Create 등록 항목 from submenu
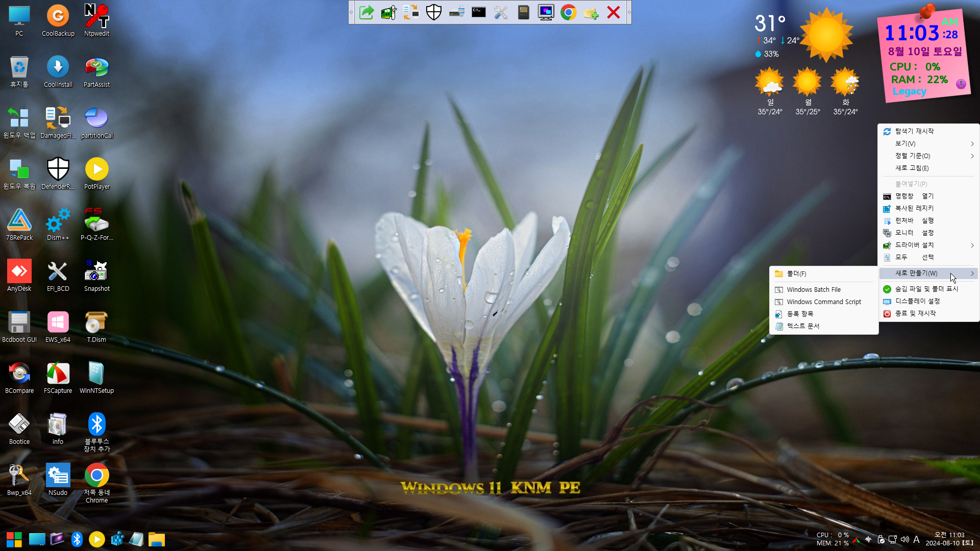This screenshot has width=980, height=551. coord(823,314)
